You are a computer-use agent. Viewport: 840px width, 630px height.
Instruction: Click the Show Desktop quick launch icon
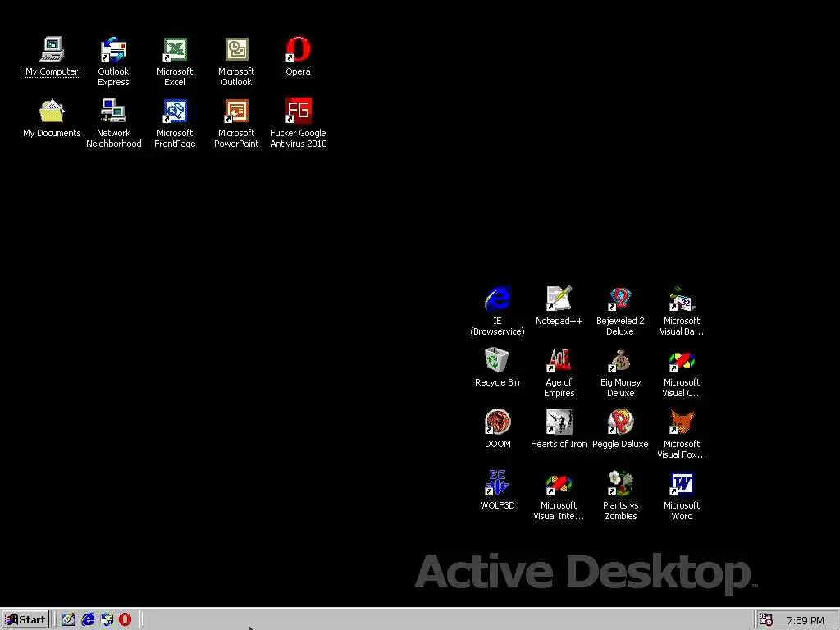tap(69, 620)
